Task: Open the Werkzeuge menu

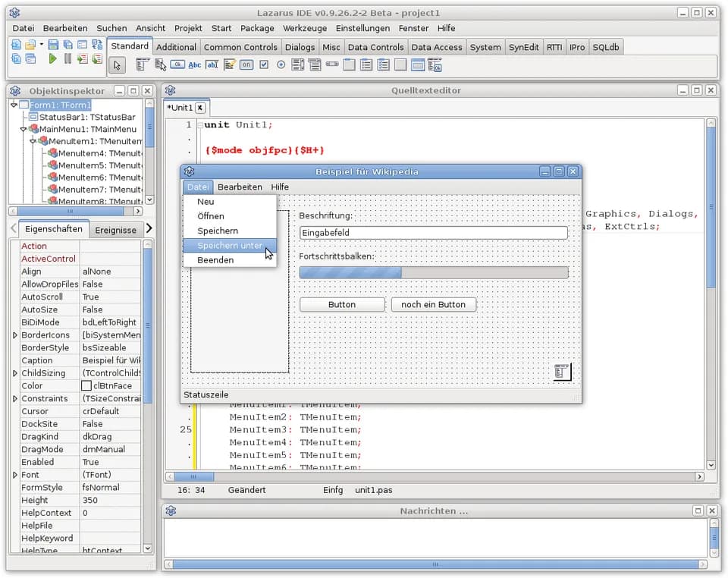Action: pyautogui.click(x=305, y=28)
